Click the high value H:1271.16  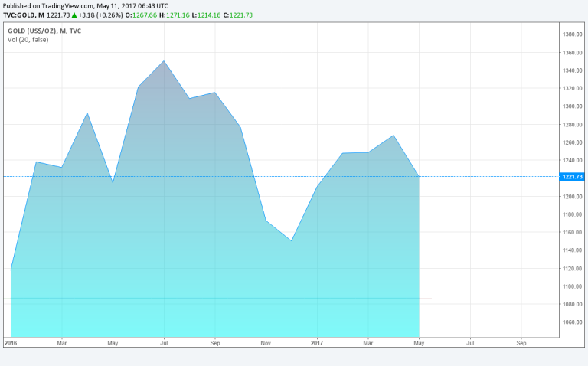[x=175, y=15]
